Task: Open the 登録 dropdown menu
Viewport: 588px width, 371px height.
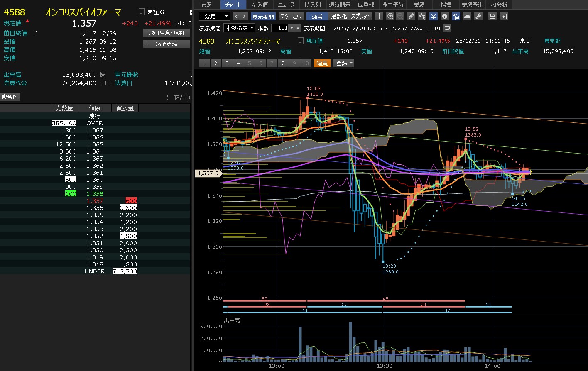Action: click(345, 63)
